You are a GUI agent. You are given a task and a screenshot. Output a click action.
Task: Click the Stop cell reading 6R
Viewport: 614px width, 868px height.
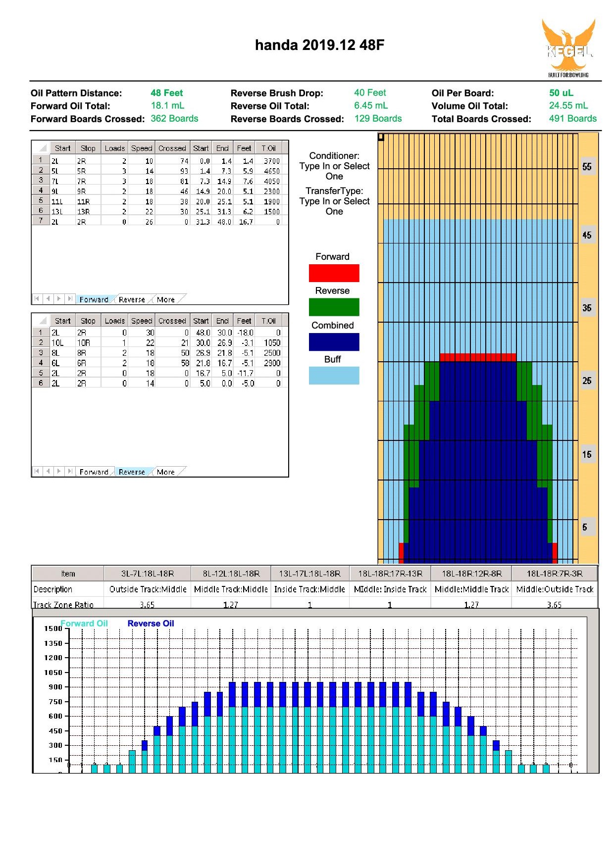[88, 363]
